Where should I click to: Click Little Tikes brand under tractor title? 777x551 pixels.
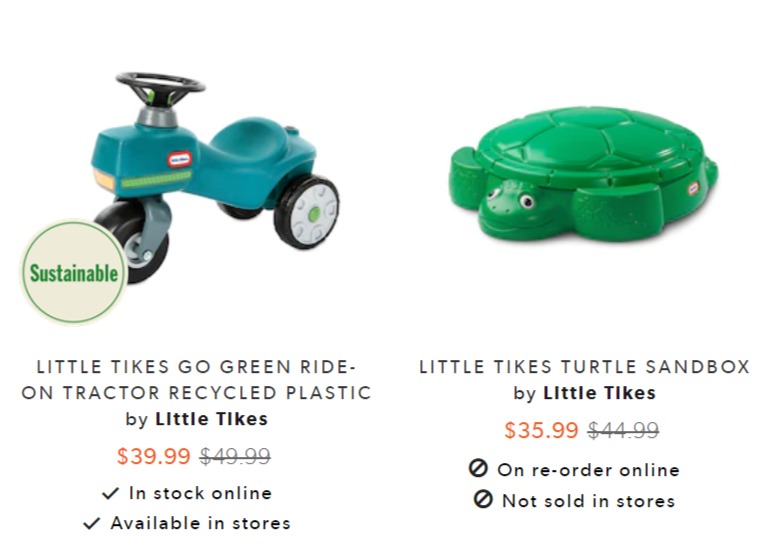(x=212, y=419)
